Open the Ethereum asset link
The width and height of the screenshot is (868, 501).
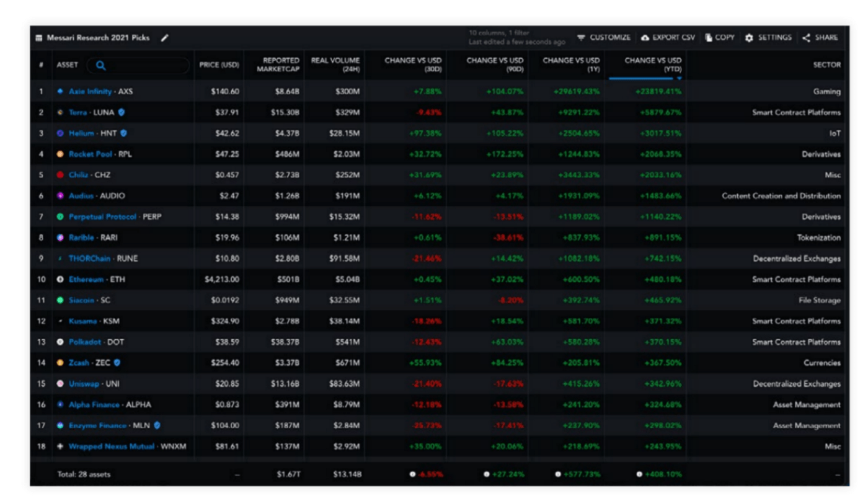[x=86, y=280]
